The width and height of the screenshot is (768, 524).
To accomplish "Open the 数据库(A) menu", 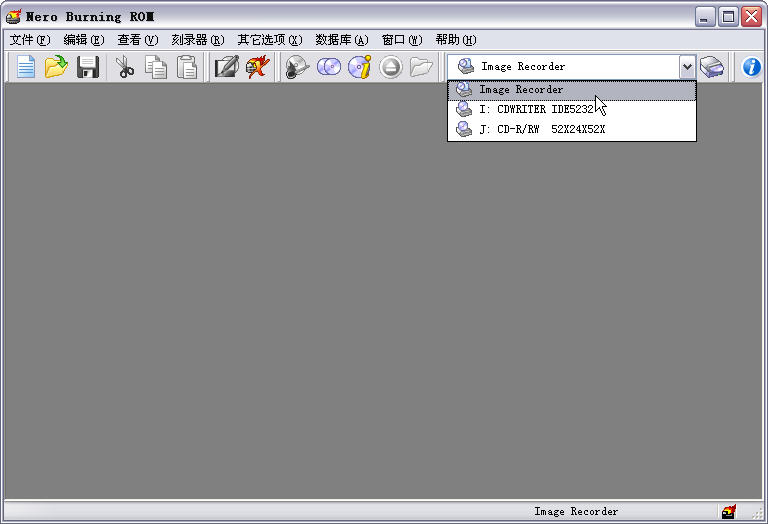I will pos(341,40).
